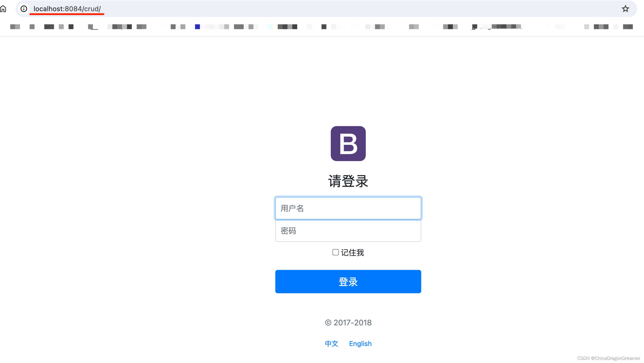
Task: Click the blue bookmark toolbar icon
Action: click(x=198, y=26)
